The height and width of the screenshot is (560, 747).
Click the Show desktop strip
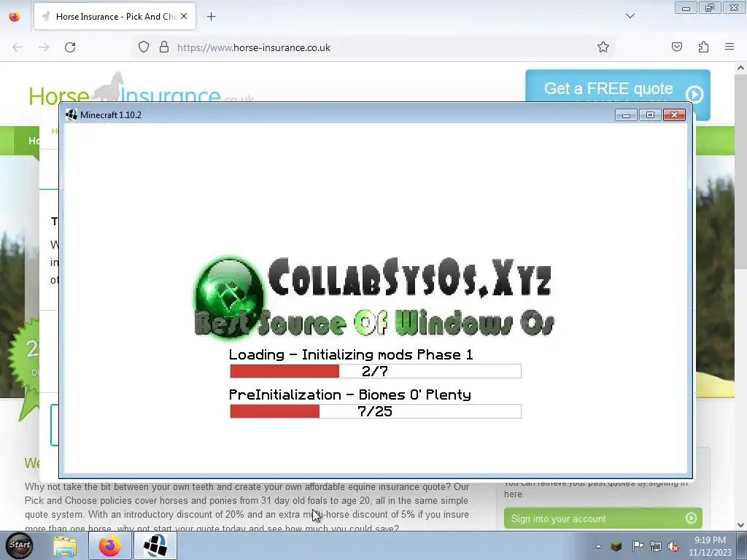pyautogui.click(x=742, y=546)
